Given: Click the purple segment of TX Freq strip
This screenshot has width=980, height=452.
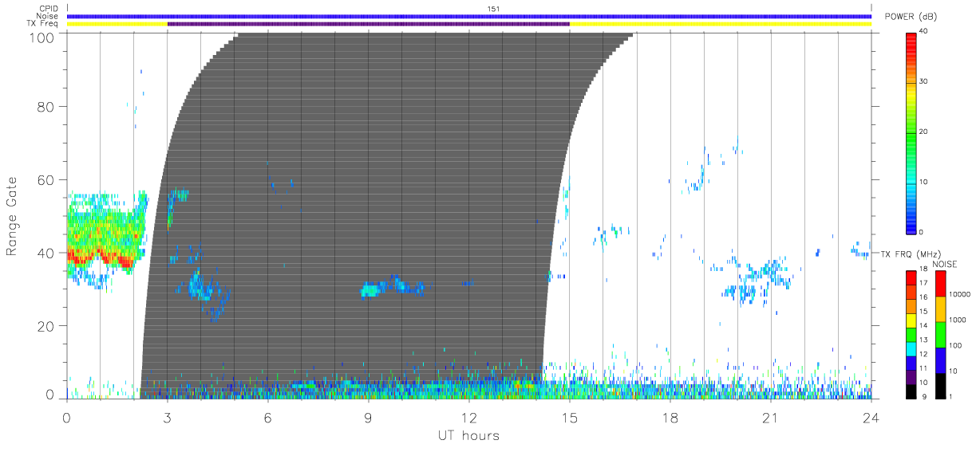Looking at the screenshot, I should pos(369,24).
